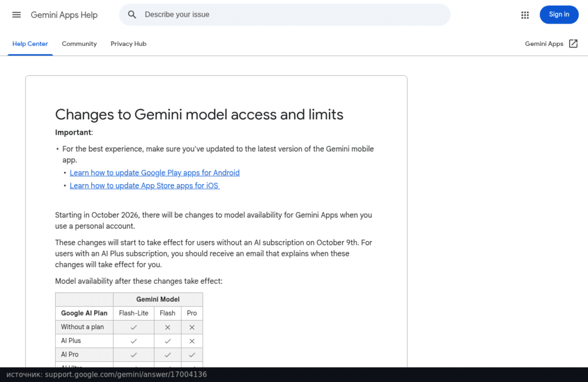Viewport: 588px width, 382px height.
Task: Click the Pro checkmark for AI Pro
Action: pos(192,354)
